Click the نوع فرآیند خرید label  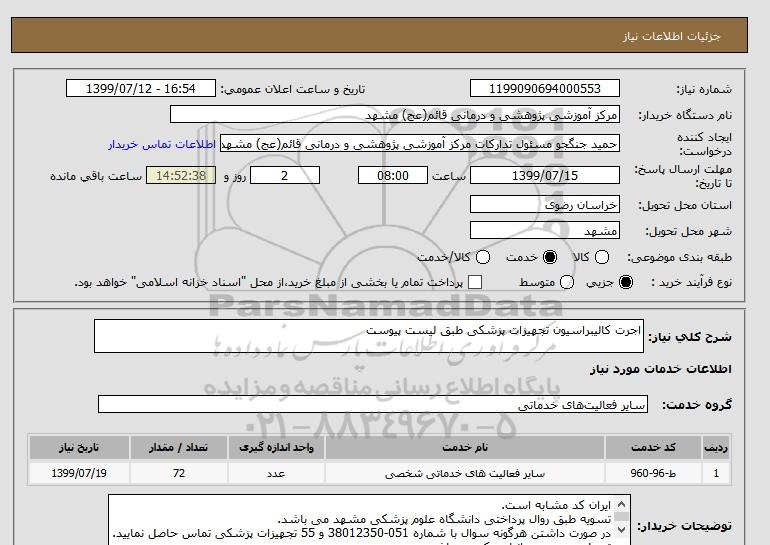coord(691,282)
